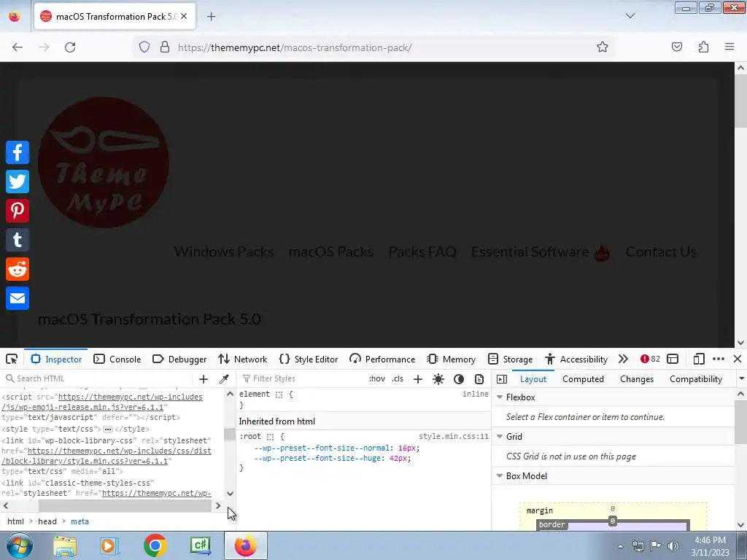Go back one page
This screenshot has height=560, width=747.
click(x=18, y=47)
